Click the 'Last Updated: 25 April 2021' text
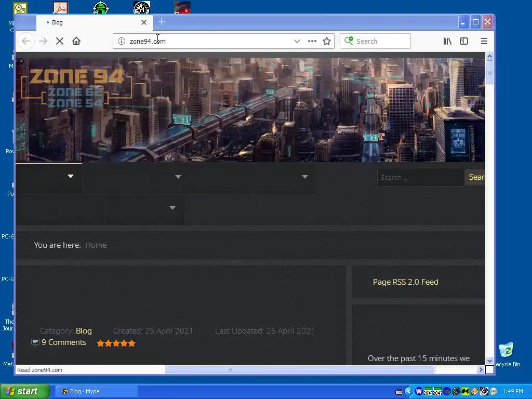 tap(264, 331)
